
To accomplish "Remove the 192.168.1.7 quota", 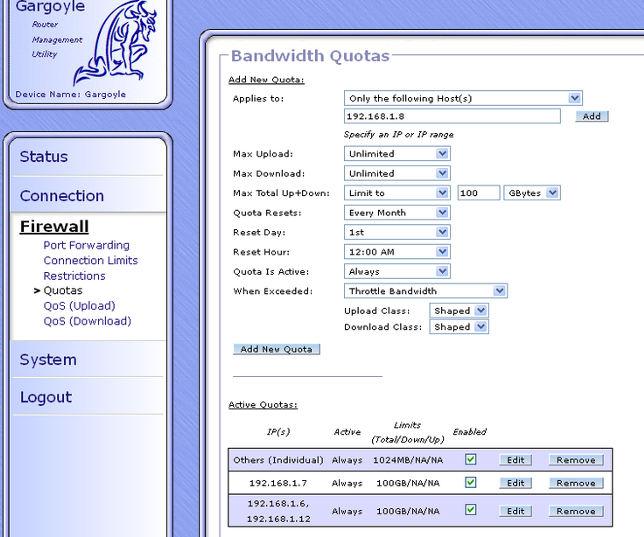I will [576, 483].
